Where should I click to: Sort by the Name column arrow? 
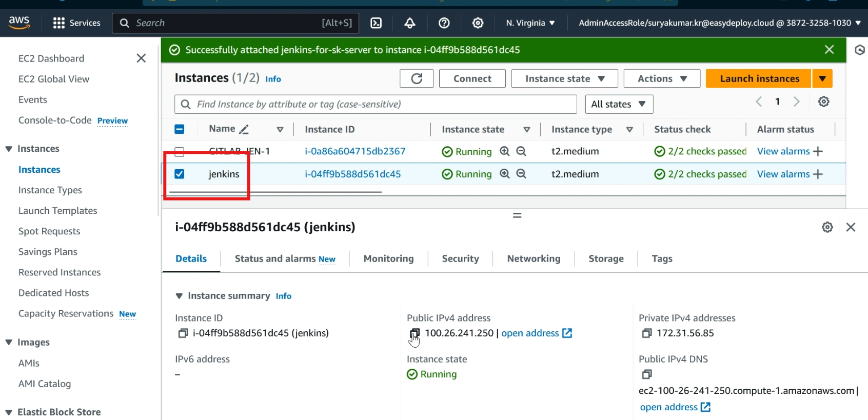pyautogui.click(x=280, y=130)
